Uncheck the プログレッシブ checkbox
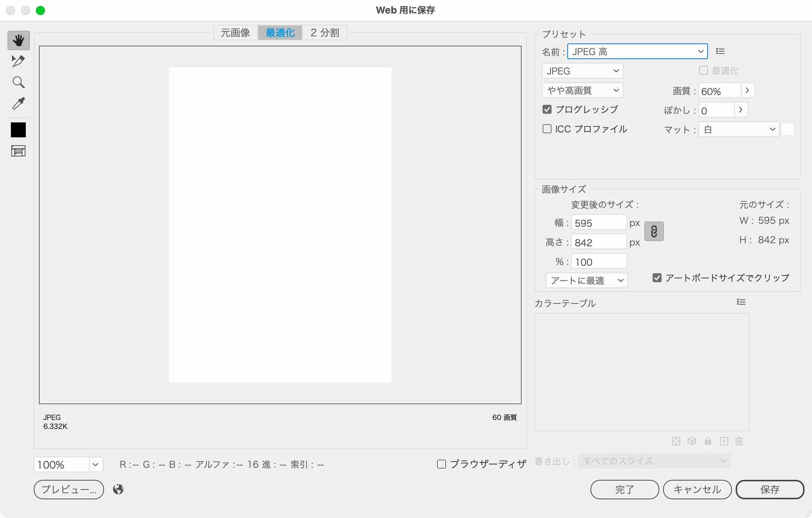Viewport: 812px width, 518px height. pos(547,109)
